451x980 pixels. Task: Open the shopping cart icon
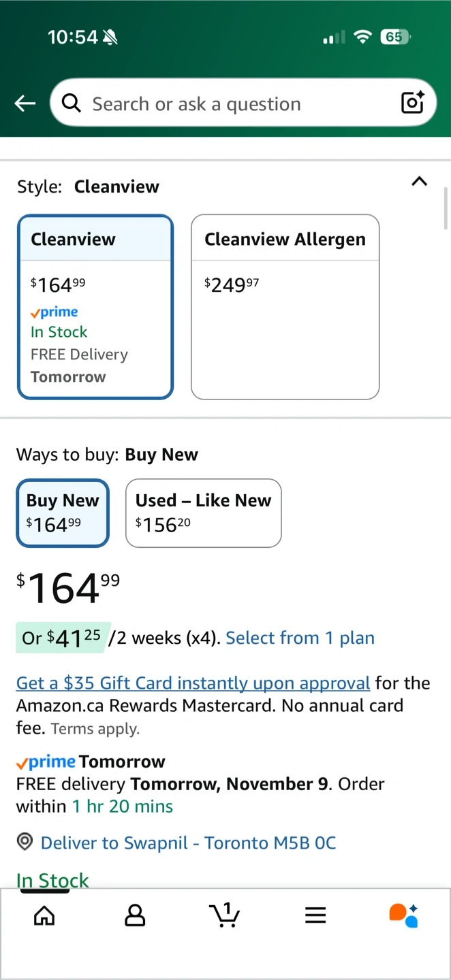coord(224,915)
